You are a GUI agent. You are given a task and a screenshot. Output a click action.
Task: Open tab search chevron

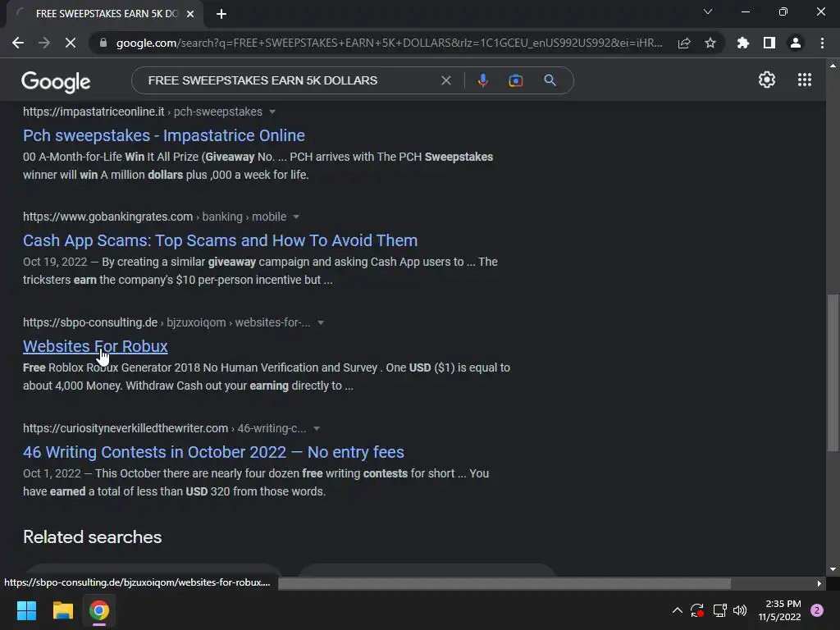[708, 11]
